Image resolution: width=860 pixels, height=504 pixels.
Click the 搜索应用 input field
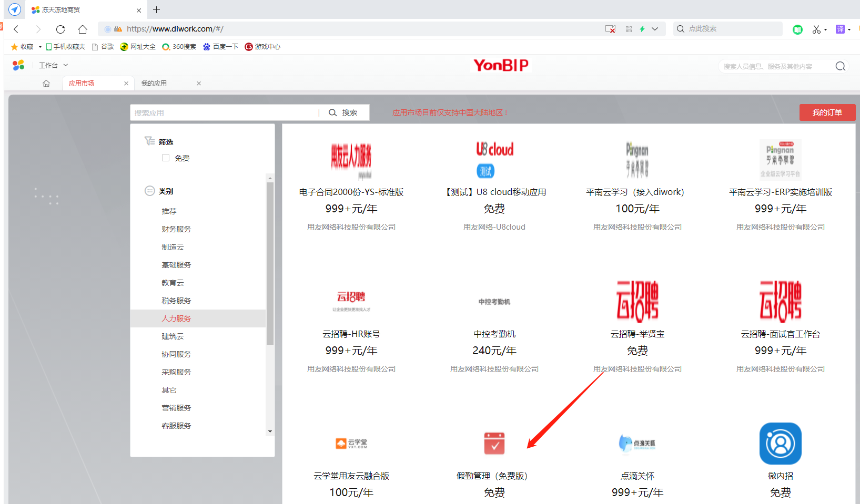click(224, 112)
